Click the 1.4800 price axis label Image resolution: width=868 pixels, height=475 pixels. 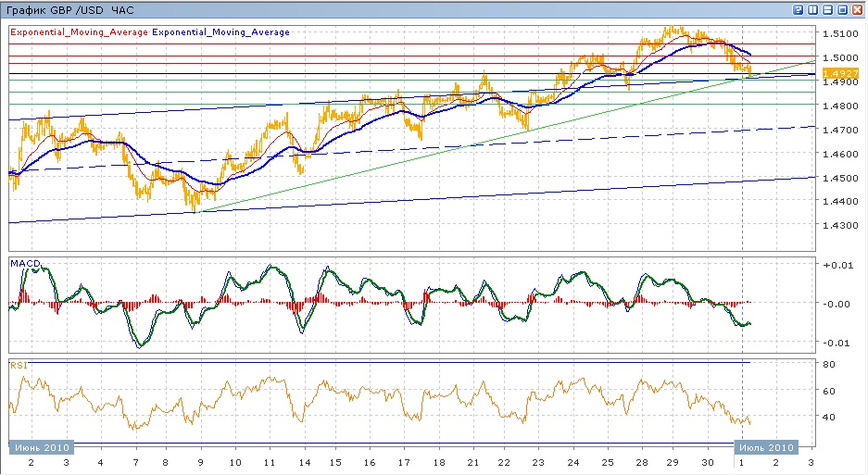point(840,106)
